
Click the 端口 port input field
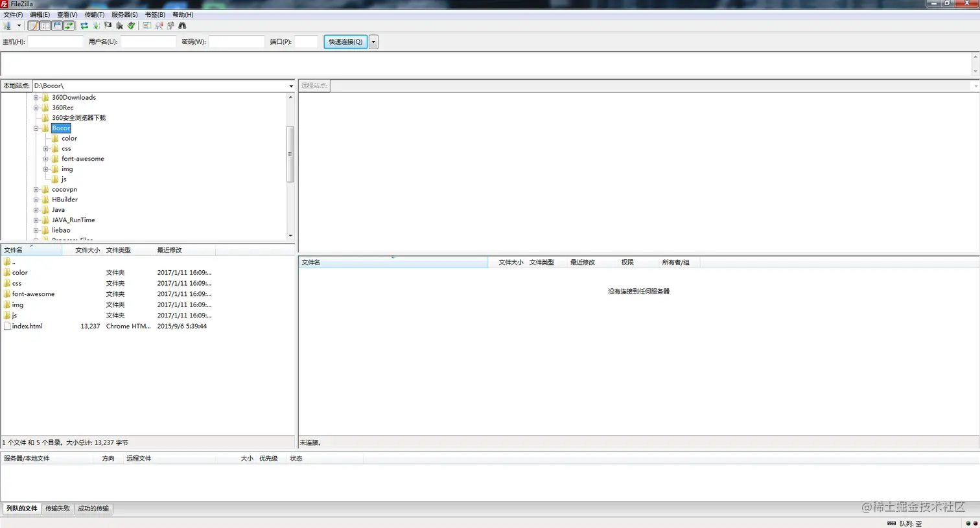(306, 41)
